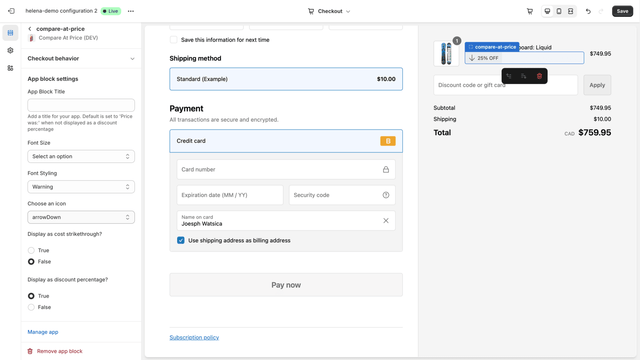Click the red trash icon by Remove app block

[30, 351]
